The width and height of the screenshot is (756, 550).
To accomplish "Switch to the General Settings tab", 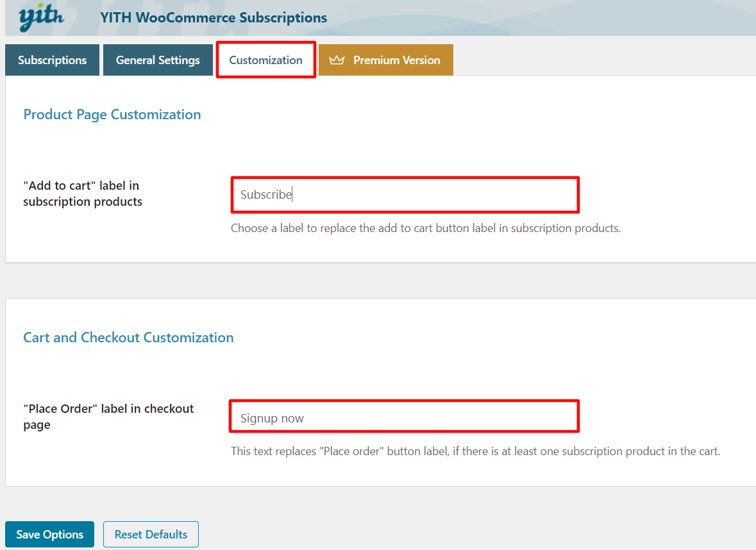I will pos(158,60).
